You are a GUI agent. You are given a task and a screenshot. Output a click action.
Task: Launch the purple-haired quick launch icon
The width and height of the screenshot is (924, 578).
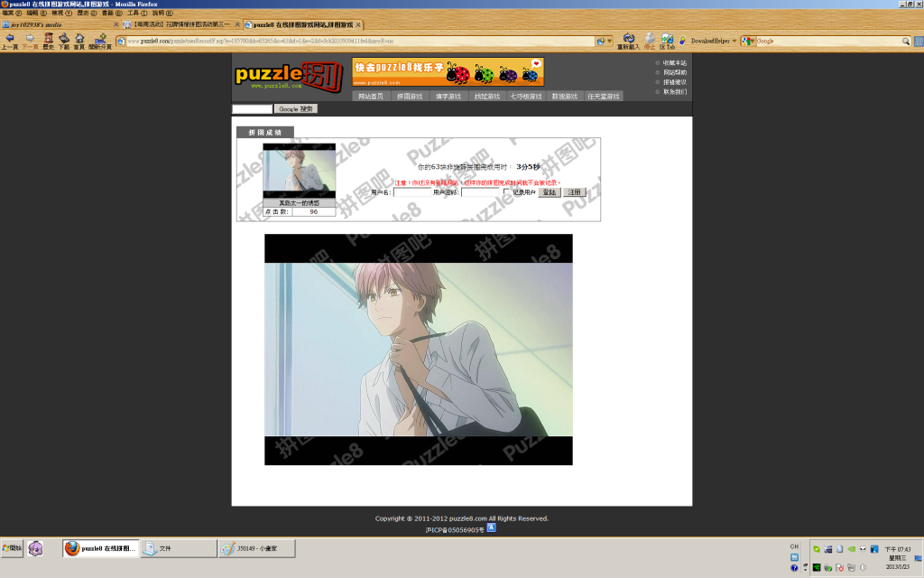(x=35, y=548)
